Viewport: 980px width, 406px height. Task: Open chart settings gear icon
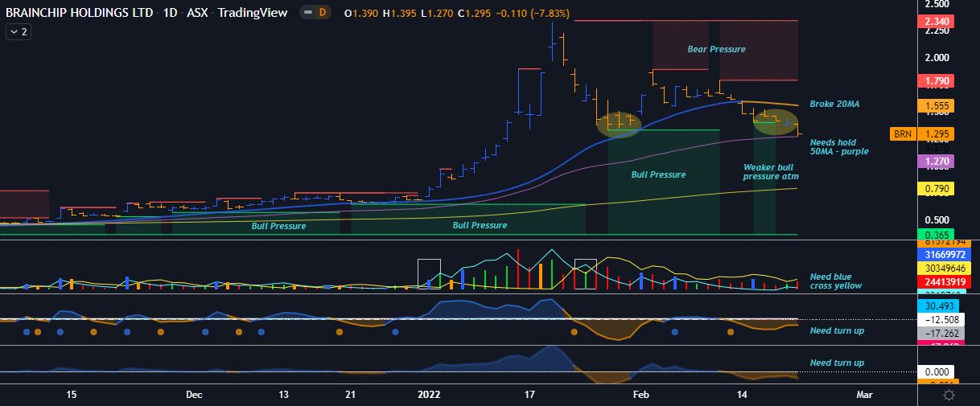[x=948, y=396]
